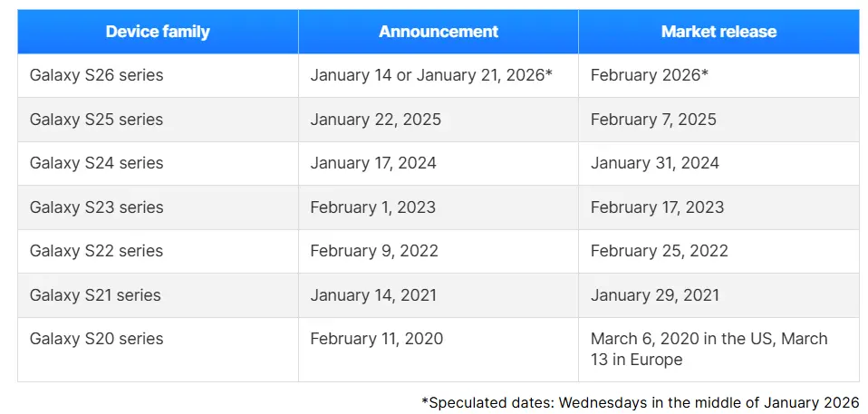Viewport: 868px width, 414px height.
Task: Select the Galaxy S26 series cell
Action: (x=97, y=75)
